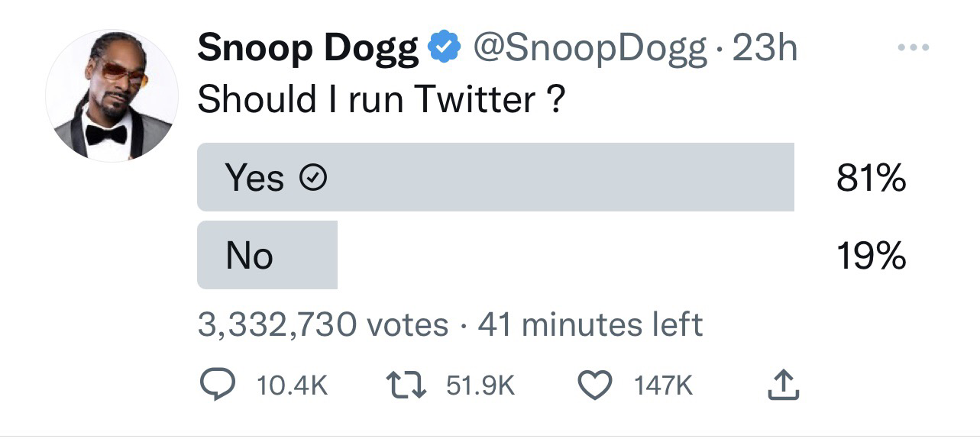Click the 3,332,730 votes text
The height and width of the screenshot is (445, 980).
coord(322,325)
